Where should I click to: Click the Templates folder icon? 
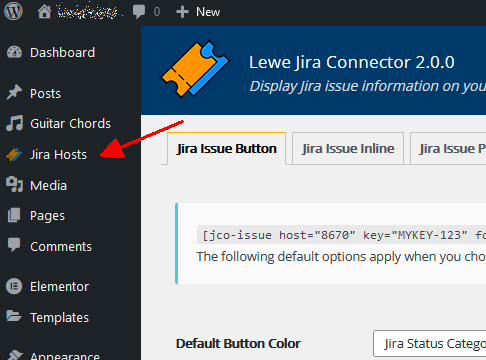point(14,316)
